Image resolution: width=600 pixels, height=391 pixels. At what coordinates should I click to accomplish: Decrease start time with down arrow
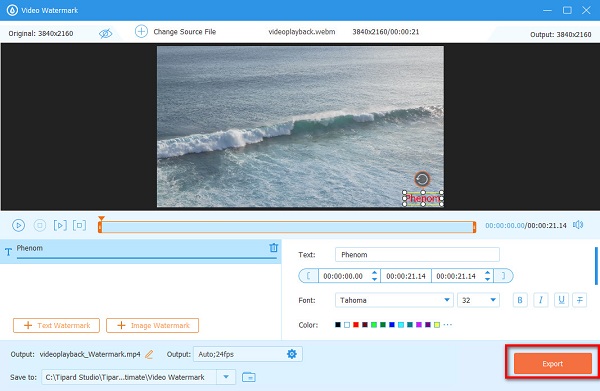(374, 279)
